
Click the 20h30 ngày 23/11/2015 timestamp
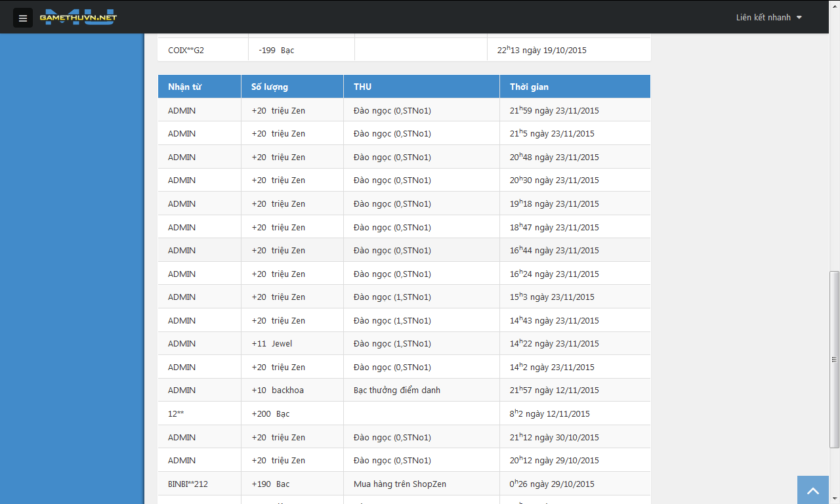tap(555, 180)
